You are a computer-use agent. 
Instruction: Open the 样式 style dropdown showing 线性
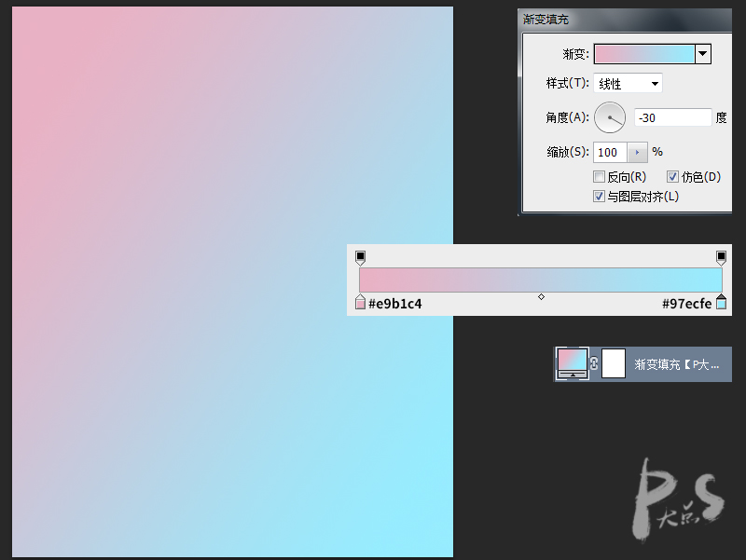(x=628, y=84)
